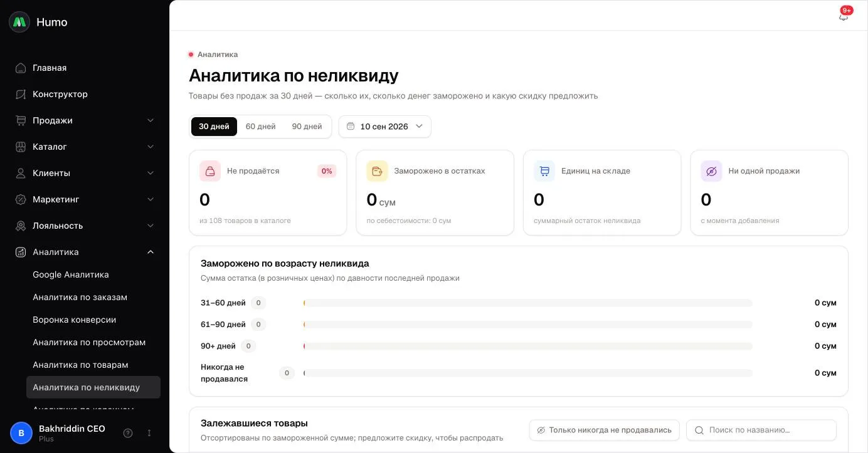Click the Маркетинг sidebar icon
The image size is (868, 453).
click(x=21, y=199)
